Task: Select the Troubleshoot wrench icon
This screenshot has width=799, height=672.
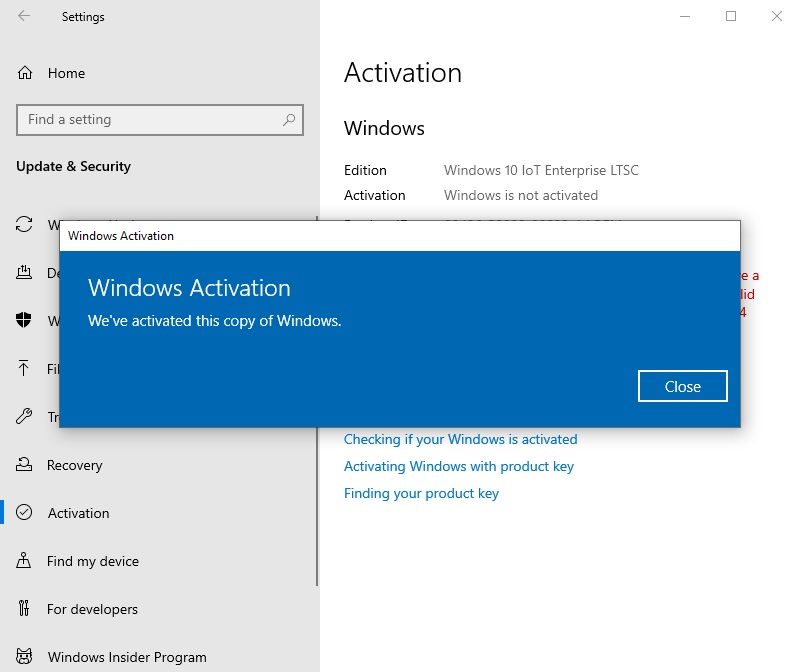Action: click(x=25, y=417)
